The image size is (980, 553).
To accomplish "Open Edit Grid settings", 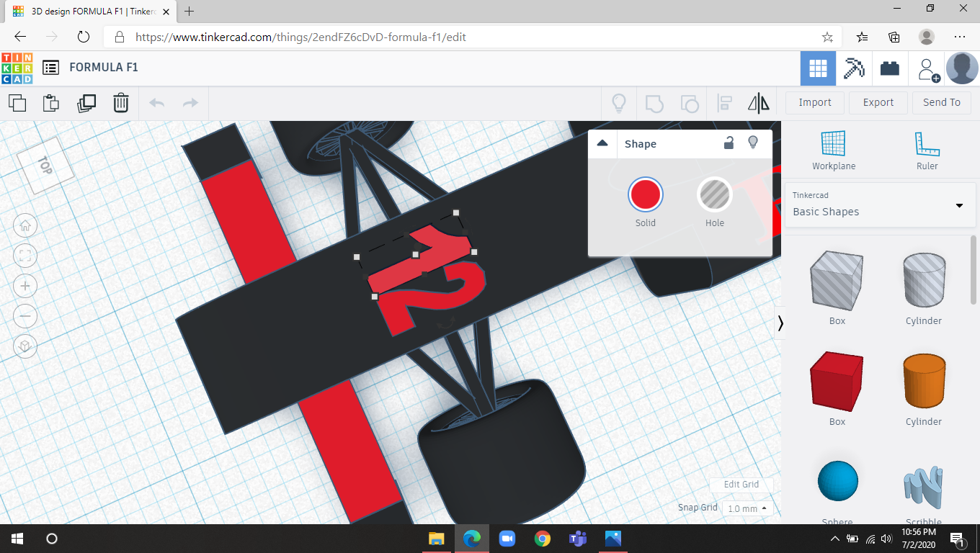I will tap(741, 485).
